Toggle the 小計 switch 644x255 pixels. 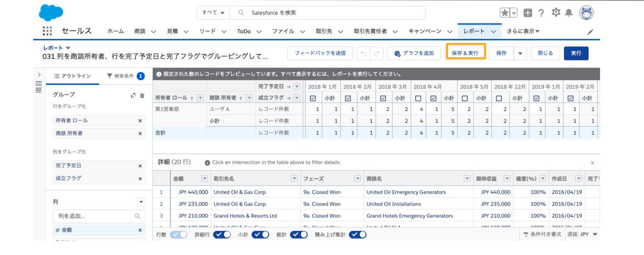coord(260,235)
